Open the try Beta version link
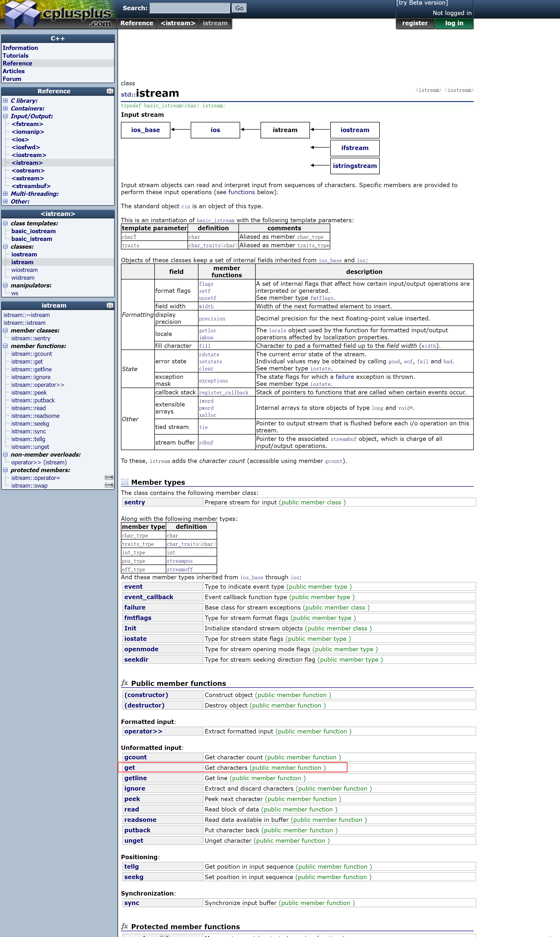Screen dimensions: 560x937 422,3
